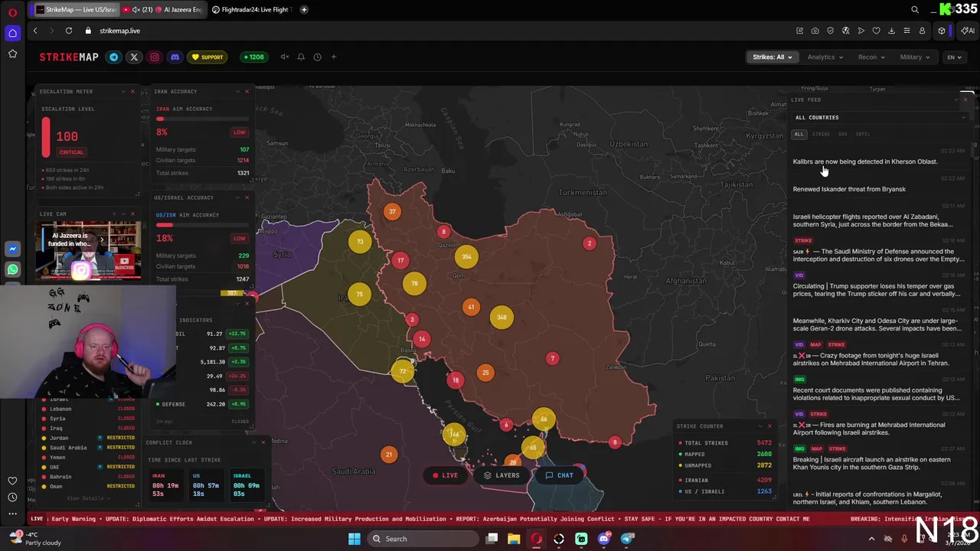
Task: Open the Military dropdown menu
Action: [915, 57]
